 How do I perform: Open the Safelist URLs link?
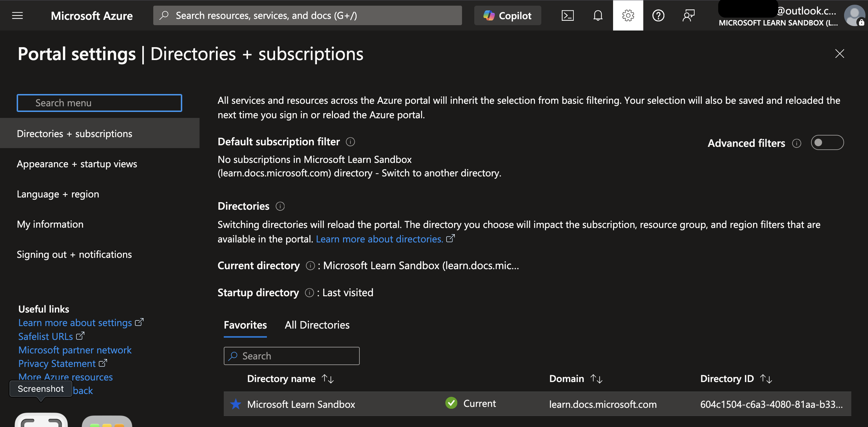pyautogui.click(x=46, y=336)
